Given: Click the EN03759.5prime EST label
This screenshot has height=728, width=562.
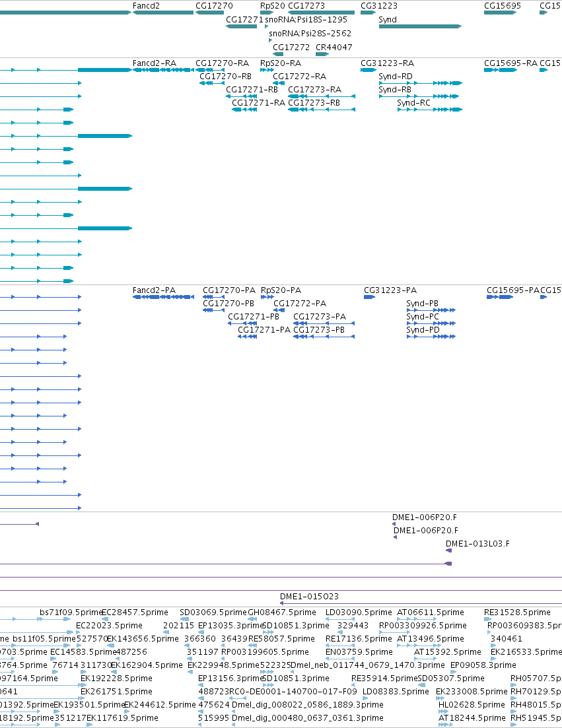Looking at the screenshot, I should (x=359, y=652).
